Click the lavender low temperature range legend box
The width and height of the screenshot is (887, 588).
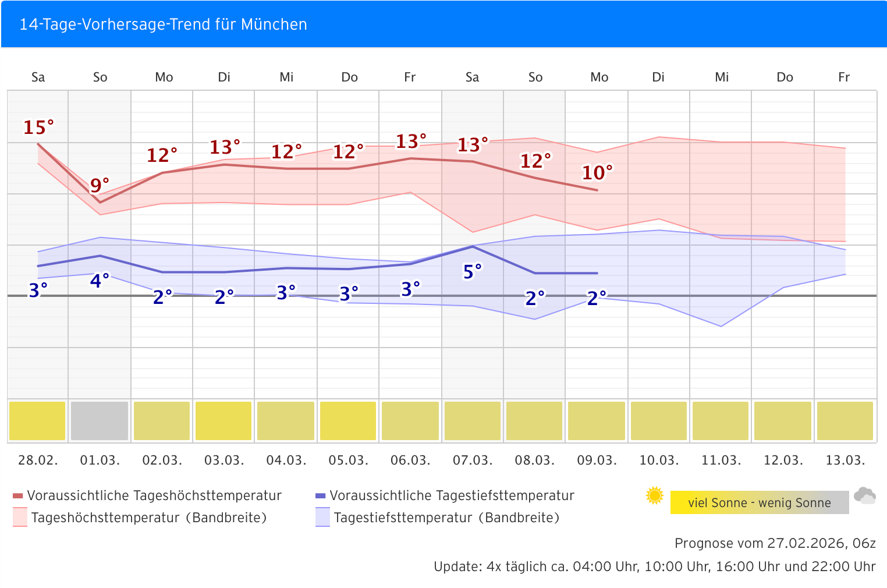pos(322,517)
